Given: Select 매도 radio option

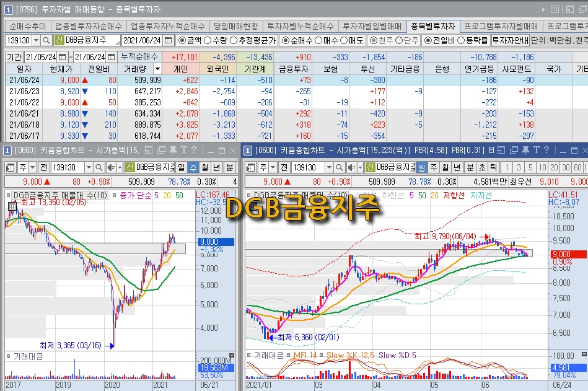Looking at the screenshot, I should click(343, 40).
